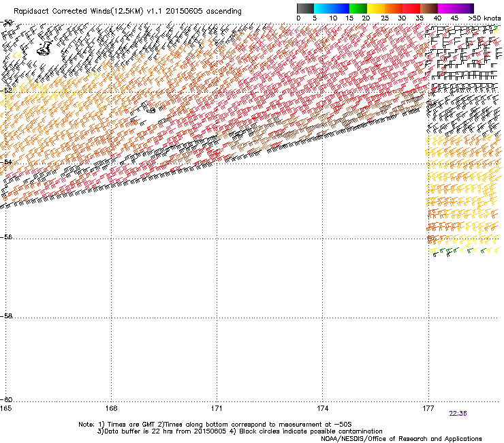
Task: Click the purple '22:36' pass time label
Action: point(458,414)
